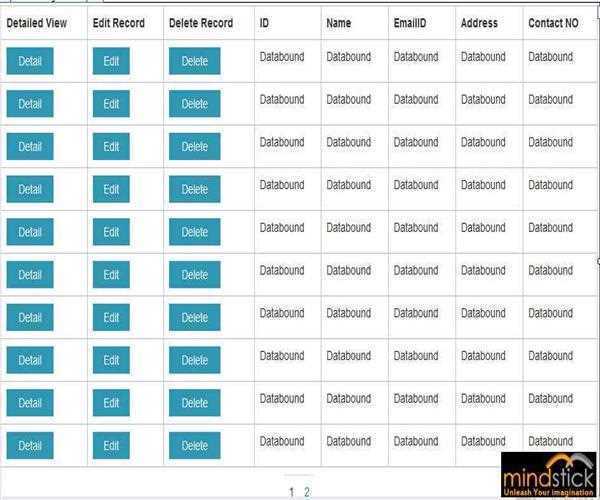Click Delete in the seventh row
The width and height of the screenshot is (600, 500).
(x=194, y=317)
